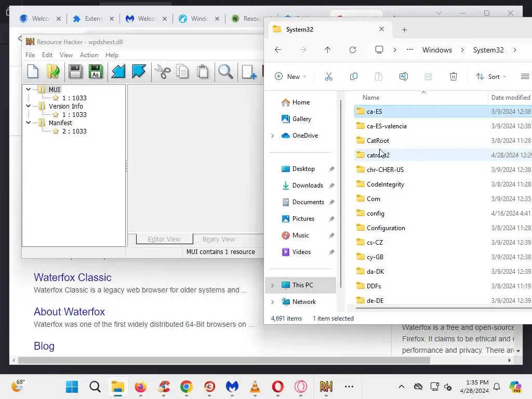Viewport: 532px width, 399px height.
Task: Go up one folder level in Explorer
Action: click(327, 50)
